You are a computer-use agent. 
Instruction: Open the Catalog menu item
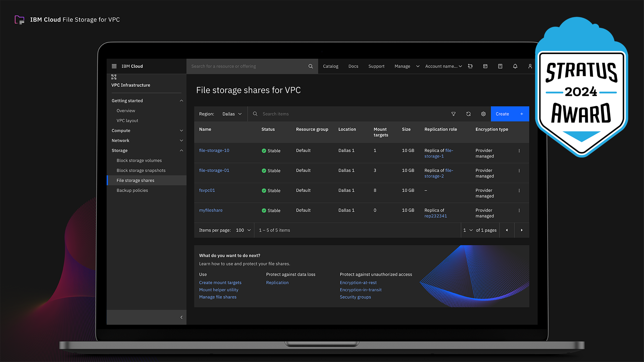[x=330, y=66]
